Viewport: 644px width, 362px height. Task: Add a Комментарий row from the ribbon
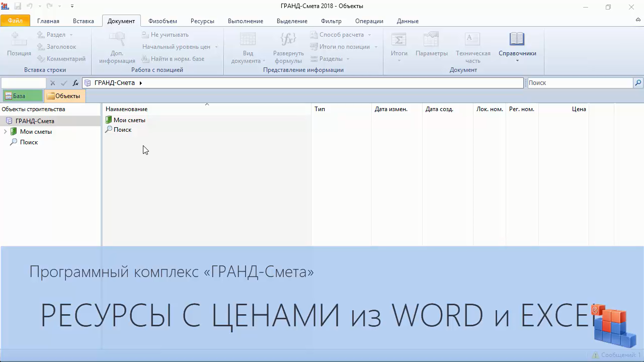pyautogui.click(x=61, y=59)
